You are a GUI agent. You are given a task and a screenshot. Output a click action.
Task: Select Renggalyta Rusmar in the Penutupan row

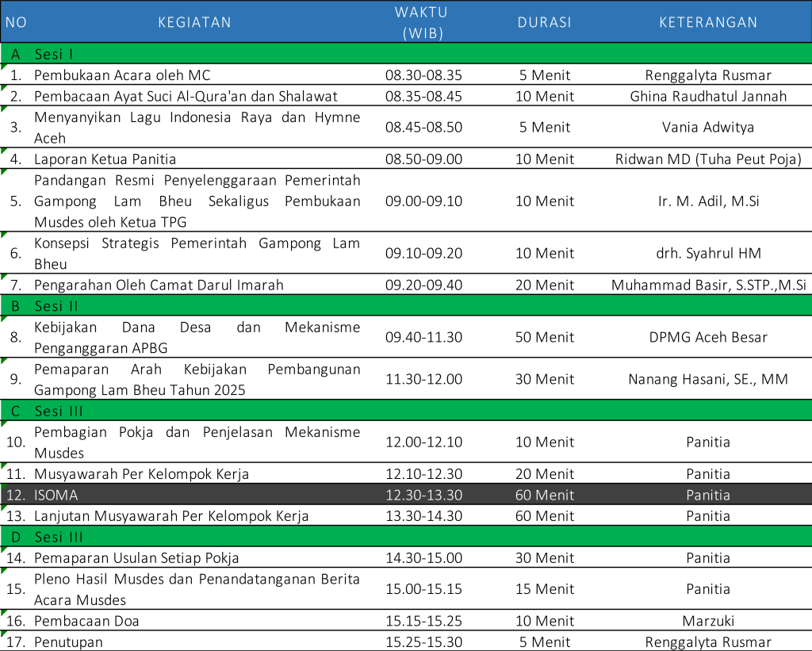708,641
